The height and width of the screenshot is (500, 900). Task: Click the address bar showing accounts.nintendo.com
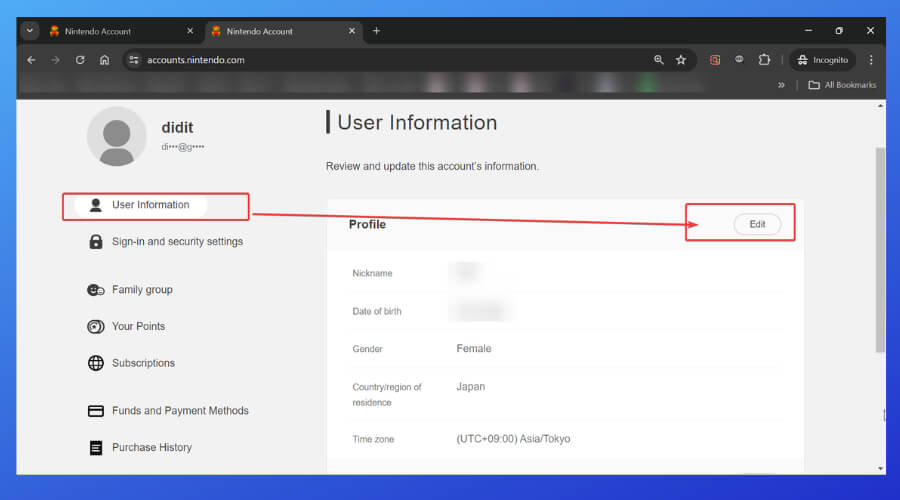(x=390, y=60)
